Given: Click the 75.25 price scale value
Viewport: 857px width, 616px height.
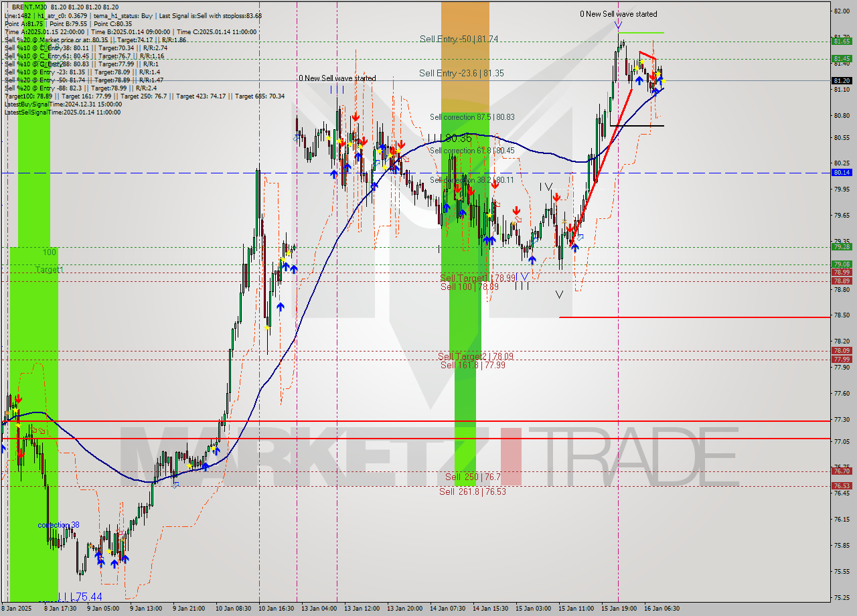Looking at the screenshot, I should (842, 597).
